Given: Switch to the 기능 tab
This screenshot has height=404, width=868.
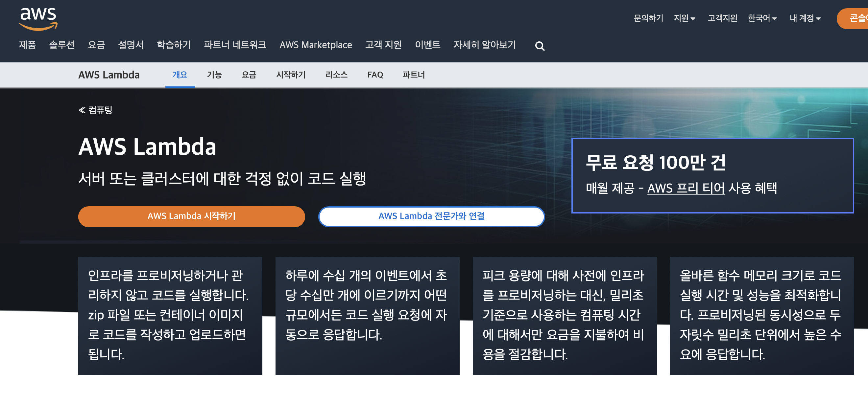Looking at the screenshot, I should [x=214, y=75].
